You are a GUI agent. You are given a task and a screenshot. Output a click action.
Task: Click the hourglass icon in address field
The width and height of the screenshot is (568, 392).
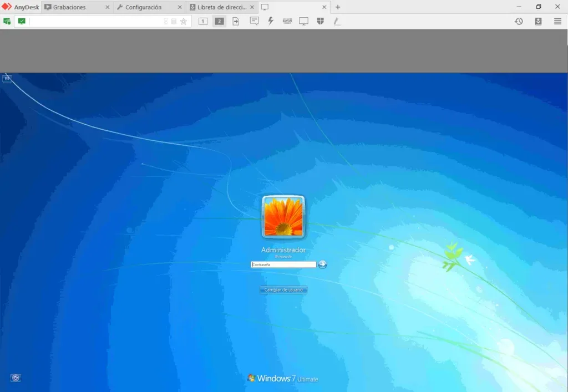click(166, 22)
